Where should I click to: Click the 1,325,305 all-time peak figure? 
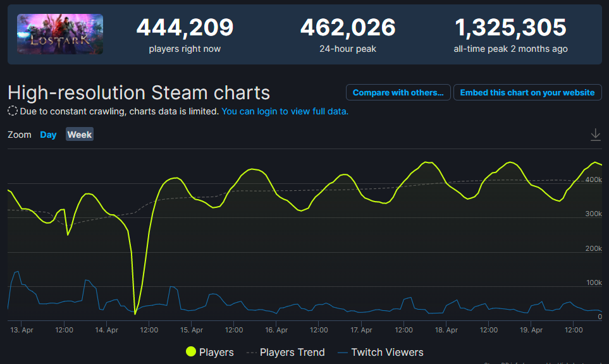[510, 28]
